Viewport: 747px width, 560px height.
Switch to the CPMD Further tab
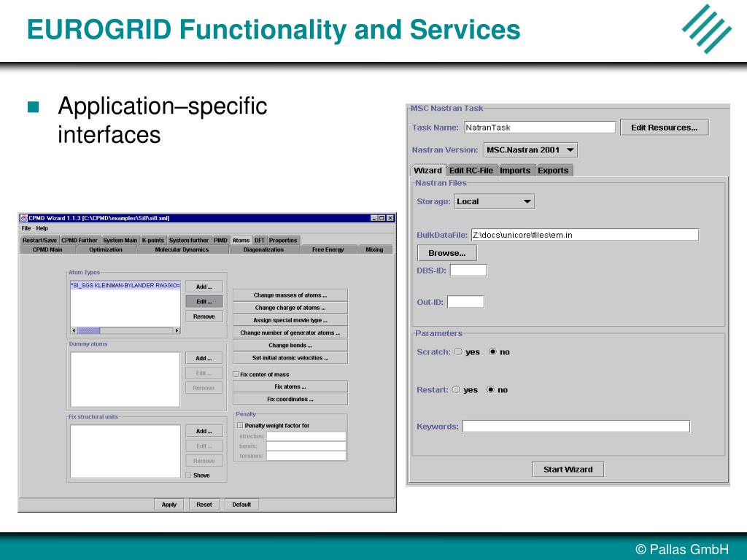[x=80, y=241]
